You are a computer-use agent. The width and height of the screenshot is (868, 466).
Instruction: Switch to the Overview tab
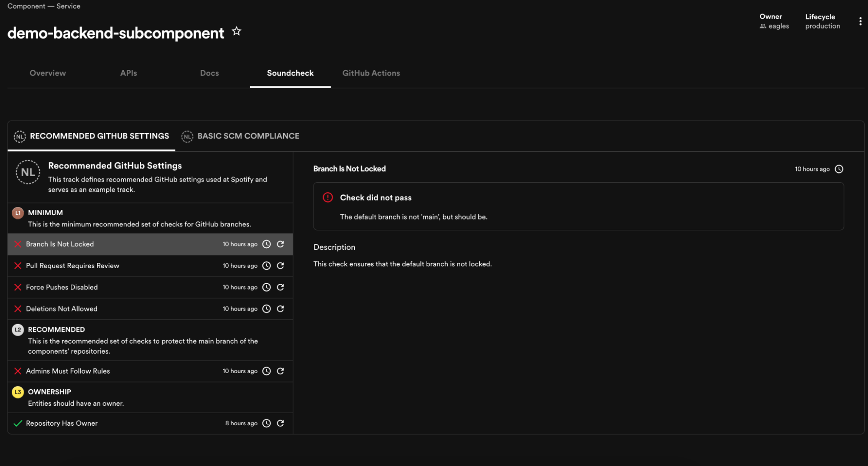tap(47, 73)
